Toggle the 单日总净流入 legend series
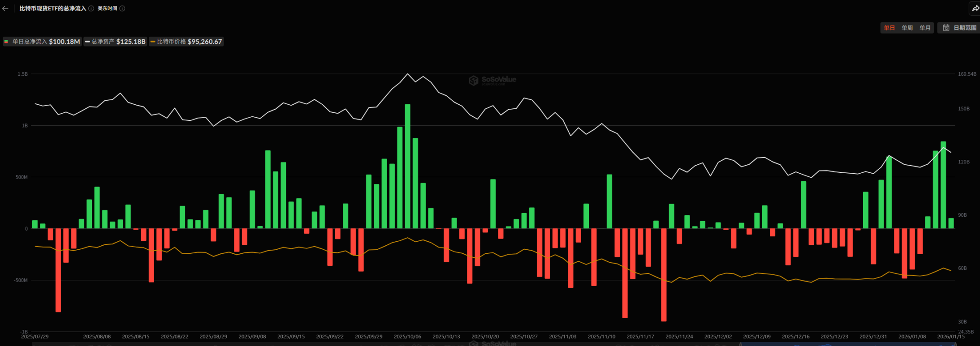Image resolution: width=980 pixels, height=346 pixels. click(42, 42)
